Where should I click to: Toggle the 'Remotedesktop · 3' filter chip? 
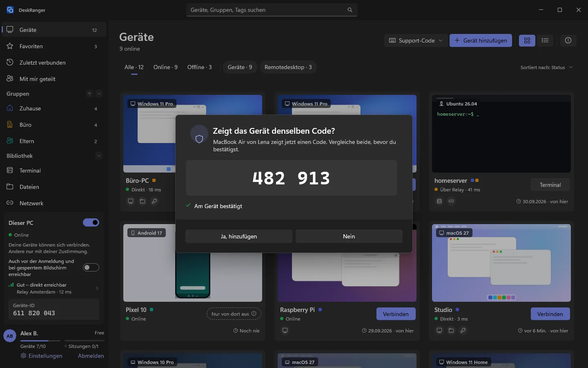[x=288, y=67]
